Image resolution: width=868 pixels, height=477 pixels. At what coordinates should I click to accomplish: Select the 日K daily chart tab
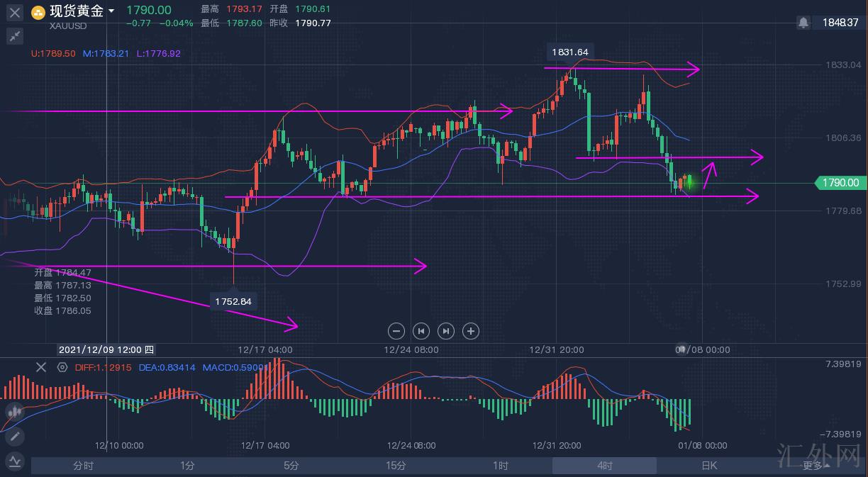[x=709, y=466]
